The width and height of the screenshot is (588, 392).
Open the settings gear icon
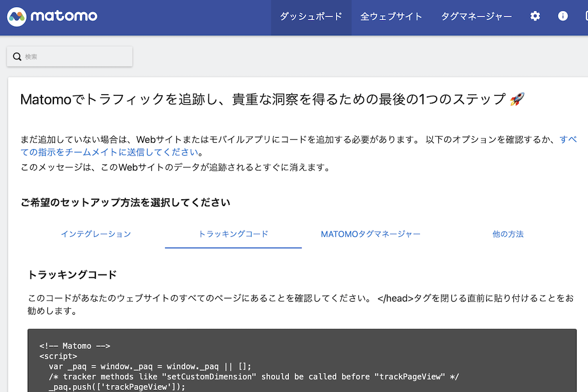[x=535, y=16]
